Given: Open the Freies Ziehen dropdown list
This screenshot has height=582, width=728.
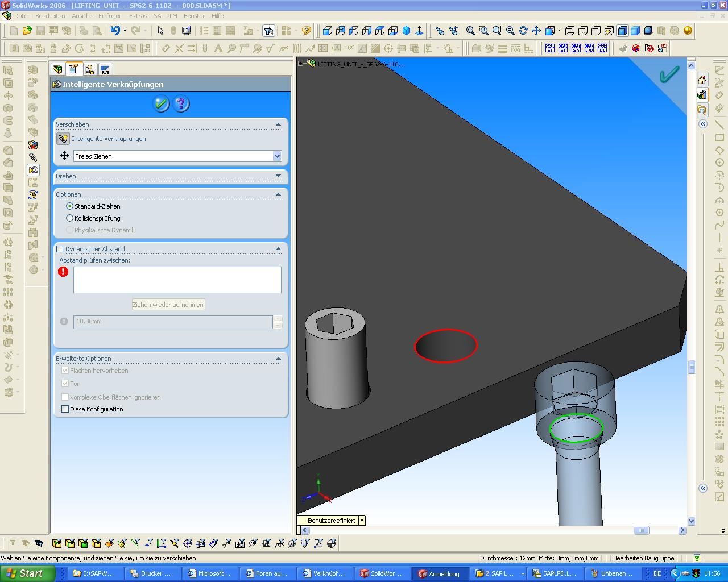Looking at the screenshot, I should [x=277, y=156].
